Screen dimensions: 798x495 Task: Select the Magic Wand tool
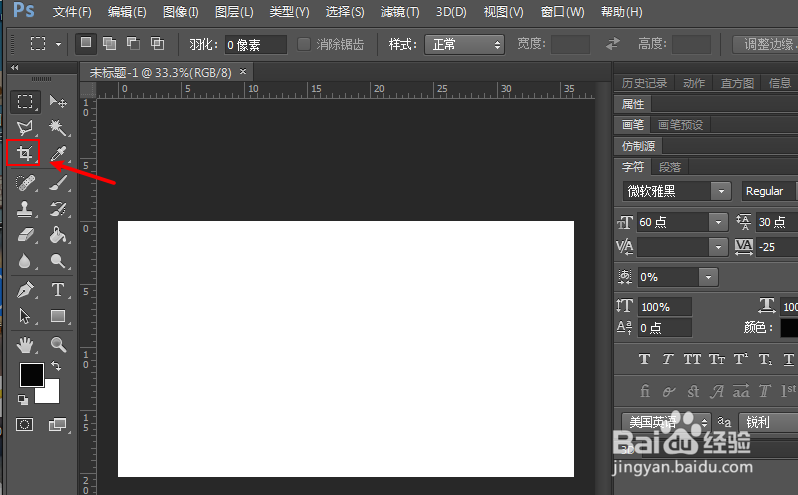click(x=58, y=128)
